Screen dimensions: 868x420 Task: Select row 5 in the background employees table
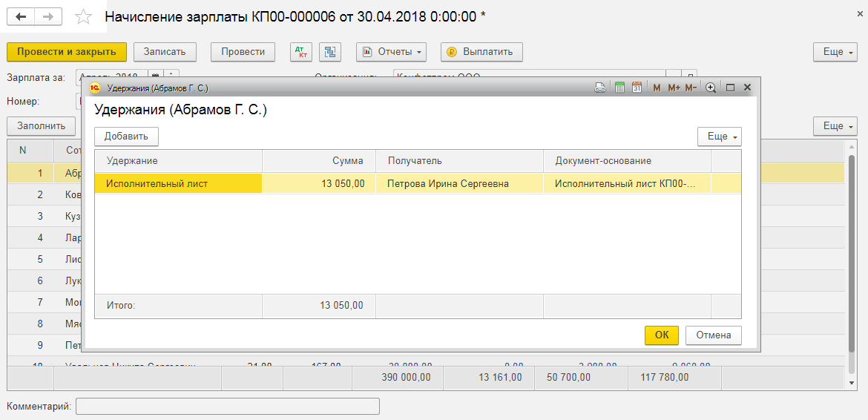(x=45, y=259)
